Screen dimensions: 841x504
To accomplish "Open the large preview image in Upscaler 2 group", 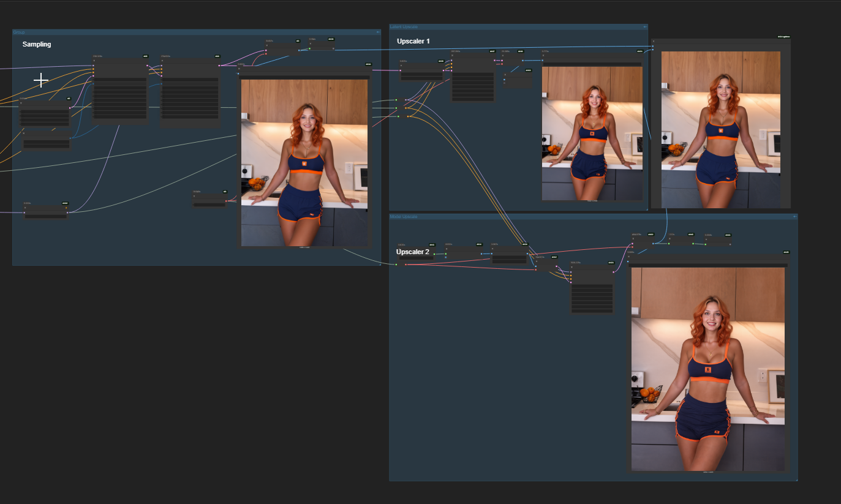I will tap(708, 369).
